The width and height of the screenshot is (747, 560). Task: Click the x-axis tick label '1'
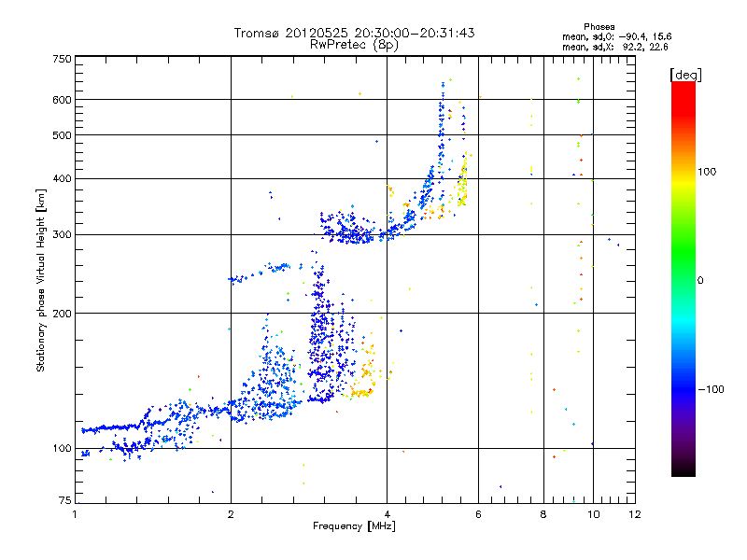point(75,514)
